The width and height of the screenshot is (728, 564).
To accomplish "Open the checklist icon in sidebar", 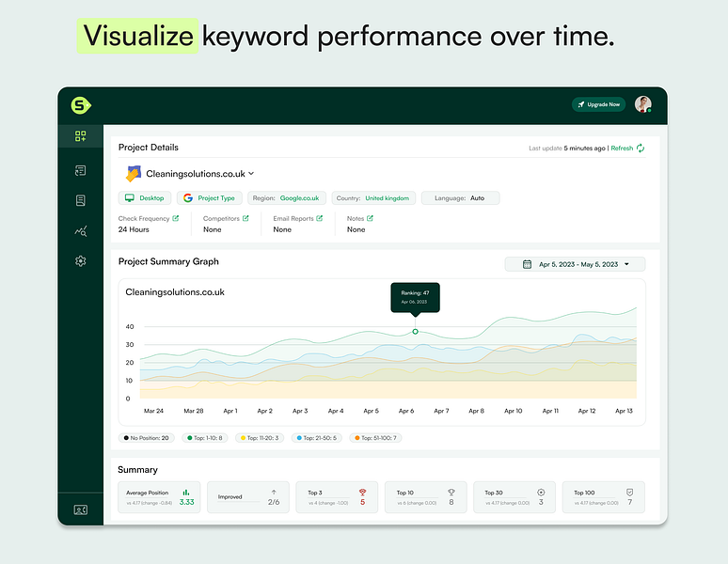I will tap(80, 171).
